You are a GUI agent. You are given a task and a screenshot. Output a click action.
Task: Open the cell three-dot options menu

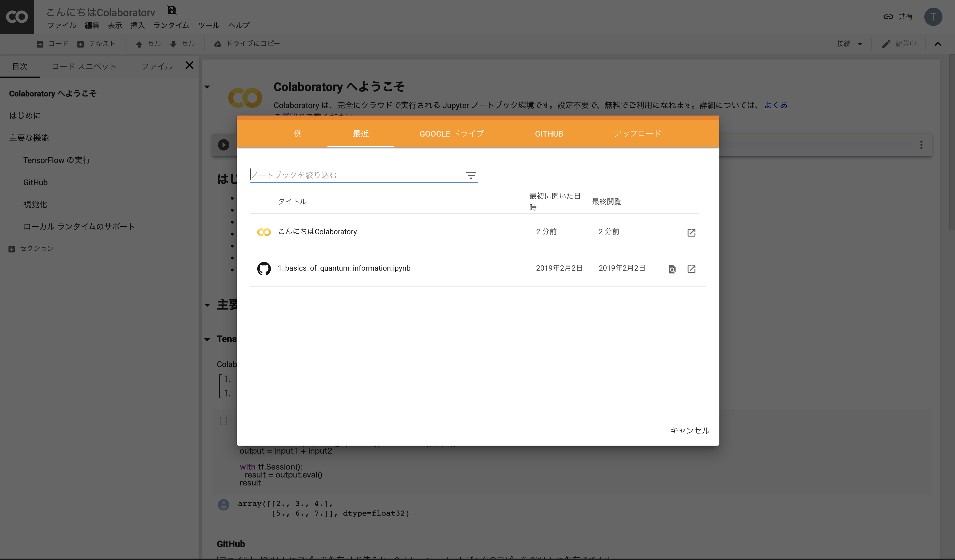tap(921, 145)
